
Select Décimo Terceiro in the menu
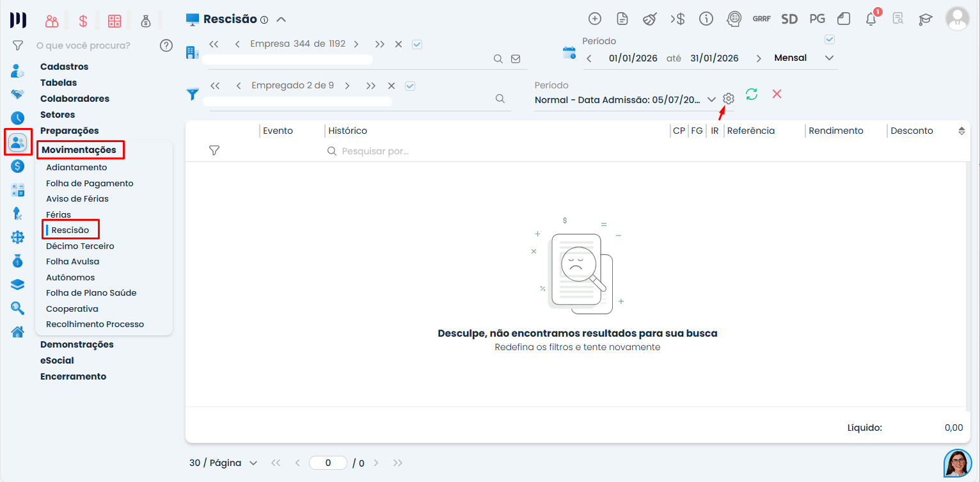click(x=80, y=246)
